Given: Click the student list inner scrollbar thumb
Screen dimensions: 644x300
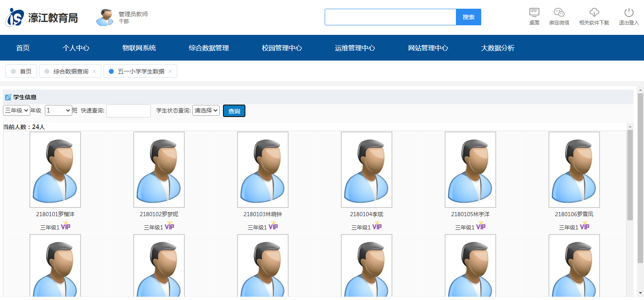Looking at the screenshot, I should coord(630,175).
